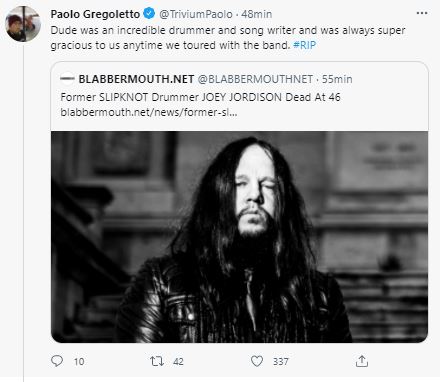Image resolution: width=440 pixels, height=382 pixels.
Task: Click the 337 likes count
Action: 281,361
